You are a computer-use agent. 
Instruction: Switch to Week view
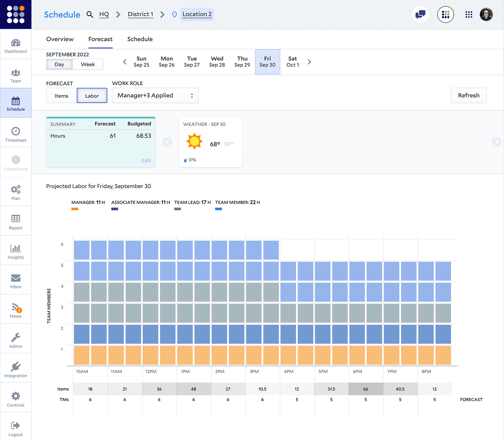[88, 64]
